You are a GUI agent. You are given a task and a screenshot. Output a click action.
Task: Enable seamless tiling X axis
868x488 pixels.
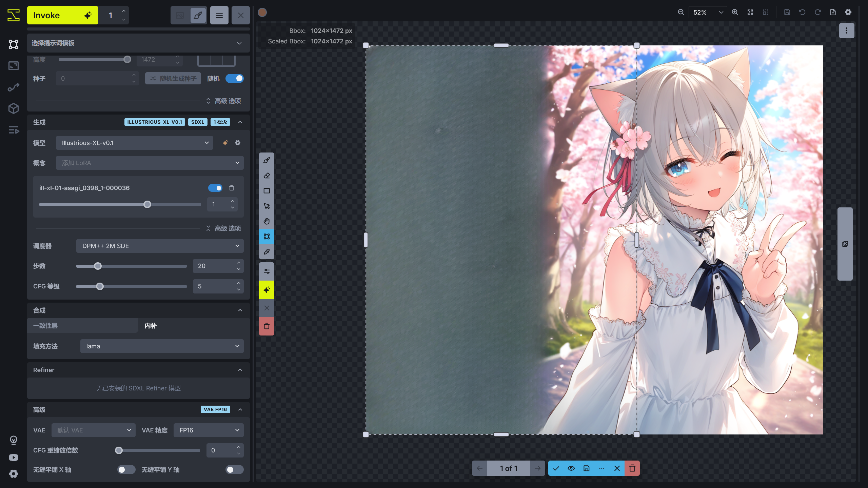(x=126, y=470)
